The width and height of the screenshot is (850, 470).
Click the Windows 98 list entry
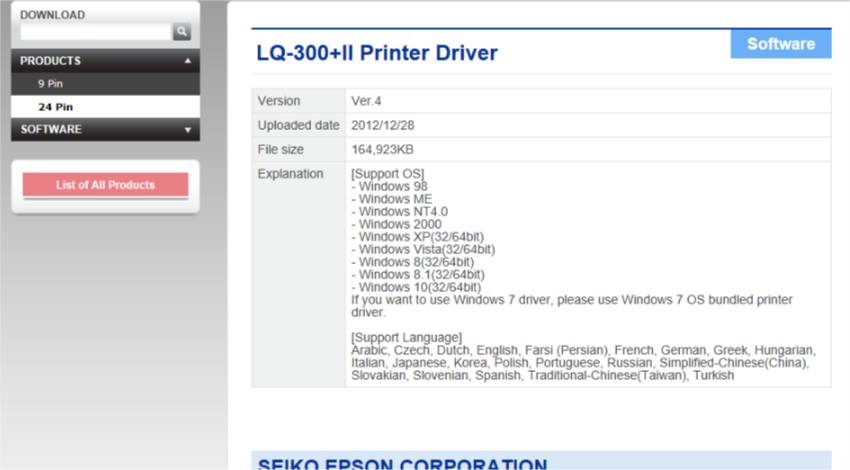click(389, 186)
